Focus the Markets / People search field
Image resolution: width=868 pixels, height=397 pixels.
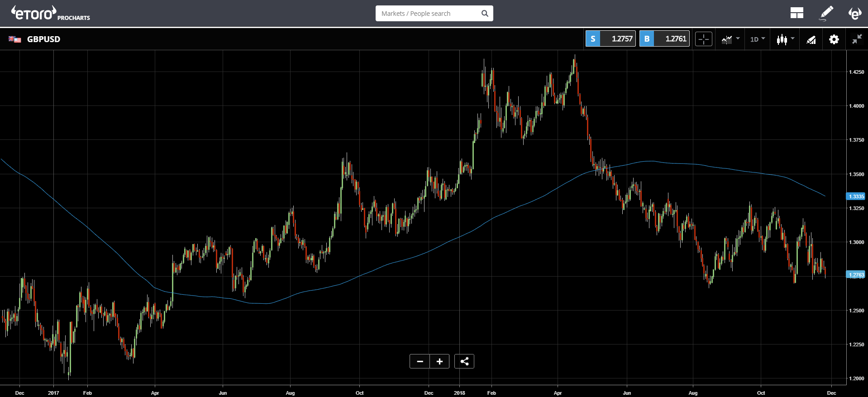tap(434, 14)
